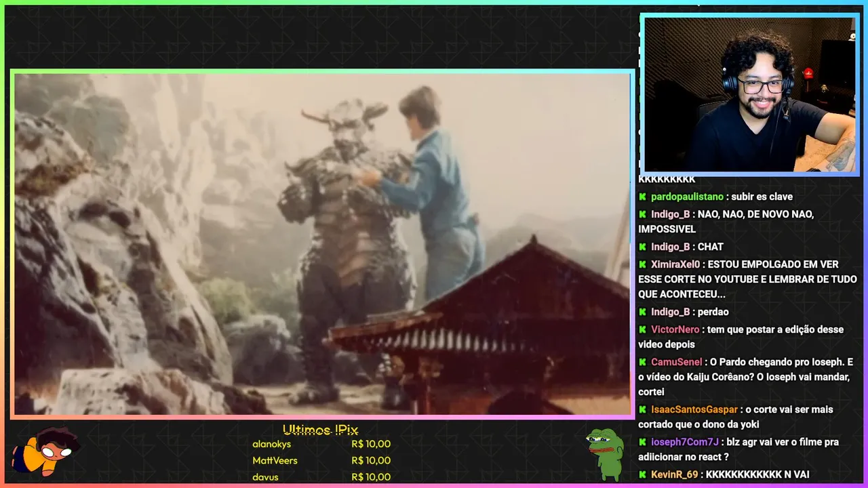Click the Kick badge beside 'Indigo_B : CHAT'

click(x=642, y=247)
